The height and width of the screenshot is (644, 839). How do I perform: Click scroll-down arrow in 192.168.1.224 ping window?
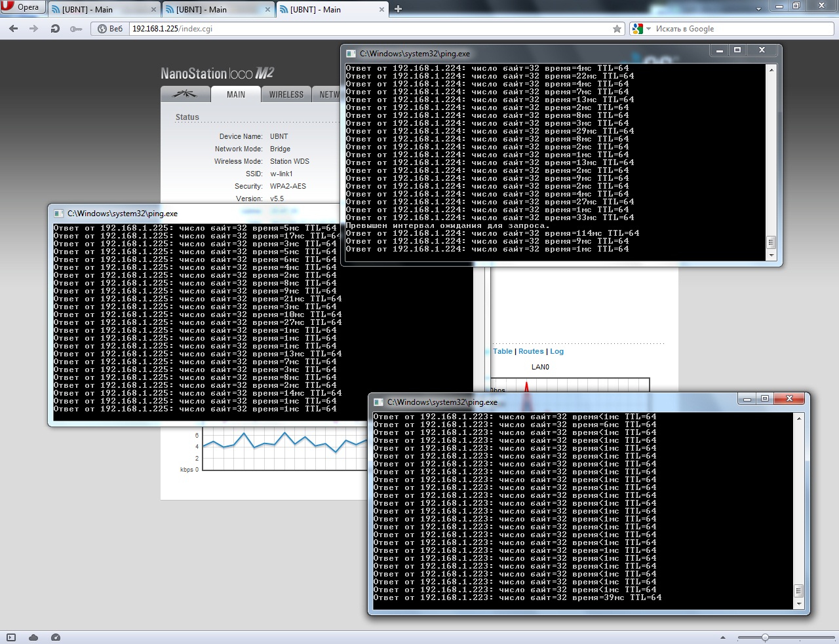coord(771,255)
